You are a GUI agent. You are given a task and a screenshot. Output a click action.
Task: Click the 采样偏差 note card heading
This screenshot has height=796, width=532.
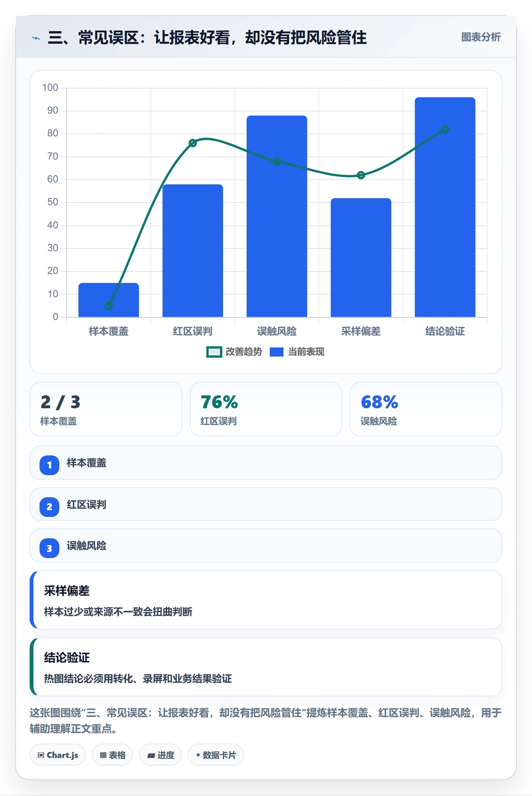click(x=67, y=591)
